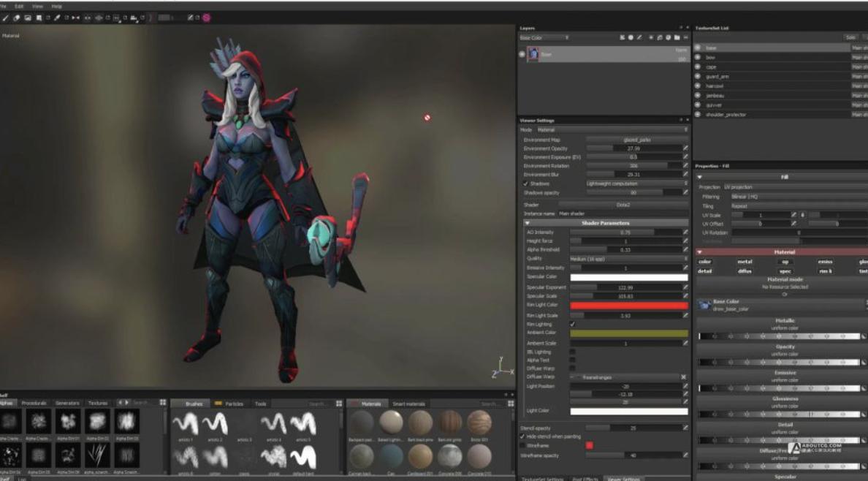The image size is (868, 481).
Task: Switch to the Smart materials tab
Action: (x=408, y=404)
